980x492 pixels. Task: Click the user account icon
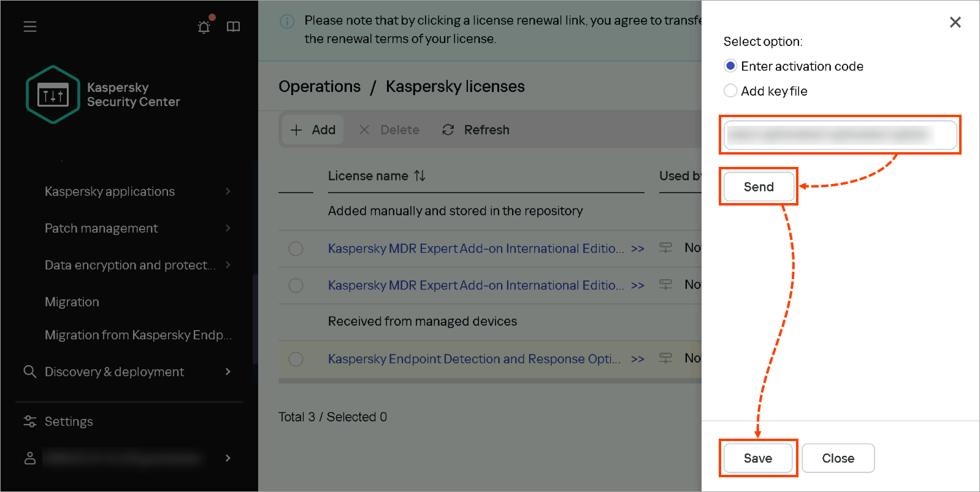click(29, 458)
